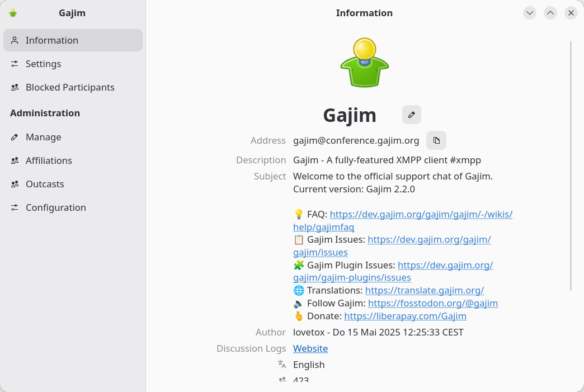Click the description 'A fully-featured XMPP client' text
The image size is (584, 392).
(x=387, y=160)
